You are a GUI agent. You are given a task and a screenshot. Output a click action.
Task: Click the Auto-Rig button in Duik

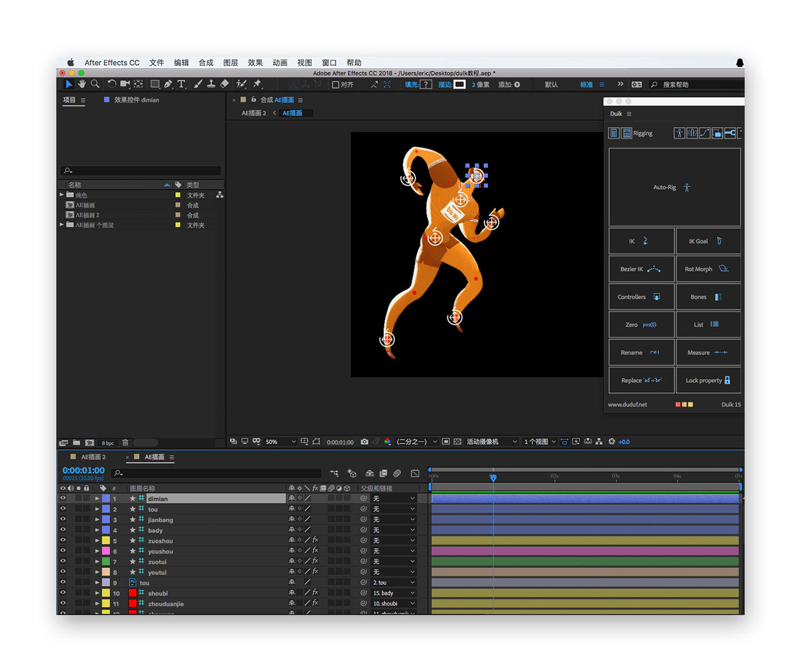tap(675, 187)
